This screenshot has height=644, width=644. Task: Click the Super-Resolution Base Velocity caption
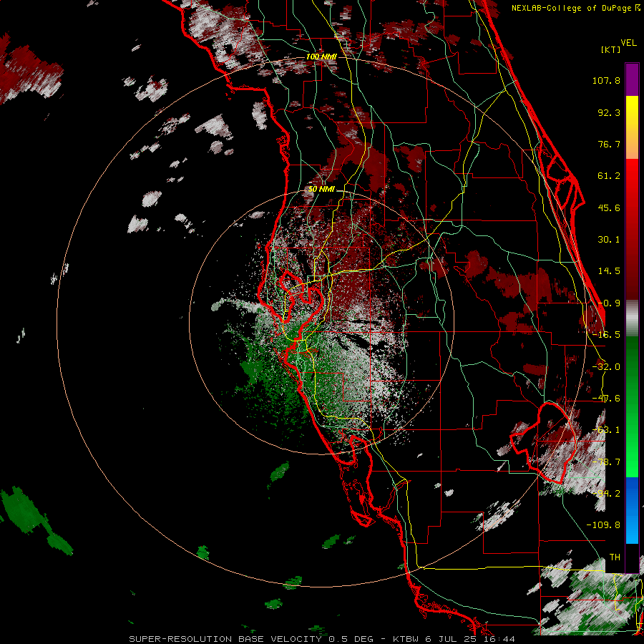321,639
